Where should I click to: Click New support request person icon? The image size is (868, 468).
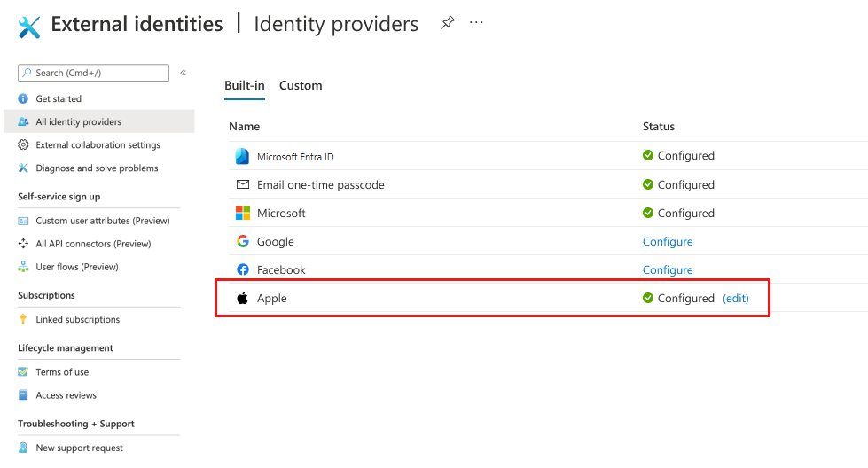tap(23, 448)
